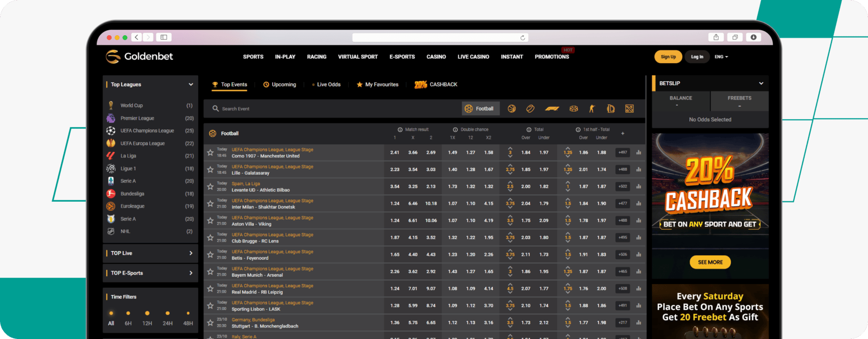Star Sporting Lisbon - LASK match
Image resolution: width=868 pixels, height=339 pixels.
(210, 306)
